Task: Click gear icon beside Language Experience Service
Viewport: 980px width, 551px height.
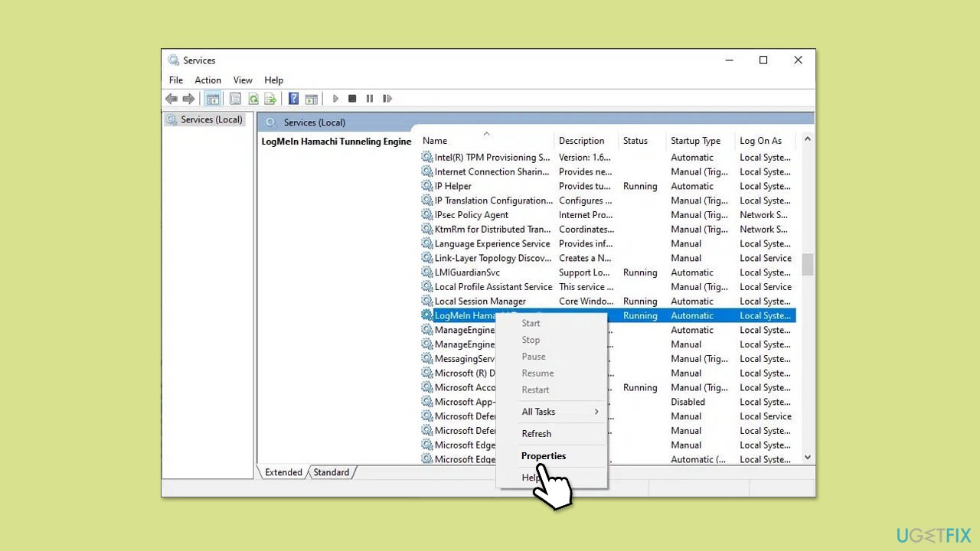Action: pos(427,243)
